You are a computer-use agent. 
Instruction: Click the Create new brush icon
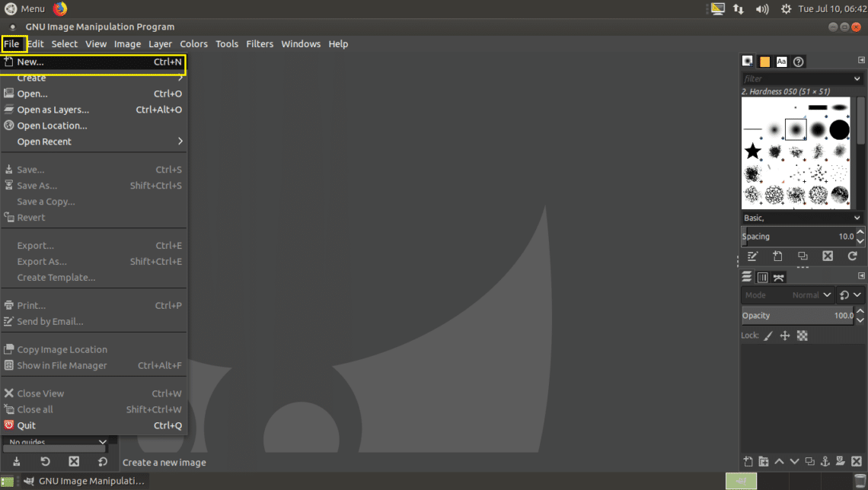777,256
